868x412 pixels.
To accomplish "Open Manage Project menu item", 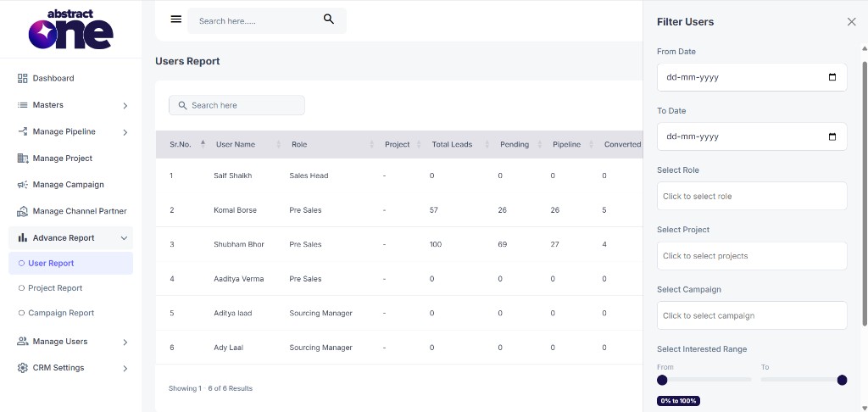I will 63,159.
